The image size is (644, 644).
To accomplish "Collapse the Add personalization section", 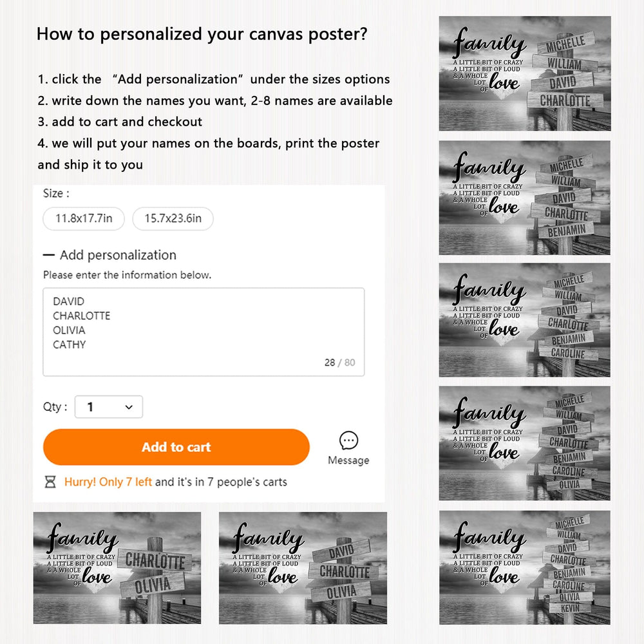I will pyautogui.click(x=49, y=255).
